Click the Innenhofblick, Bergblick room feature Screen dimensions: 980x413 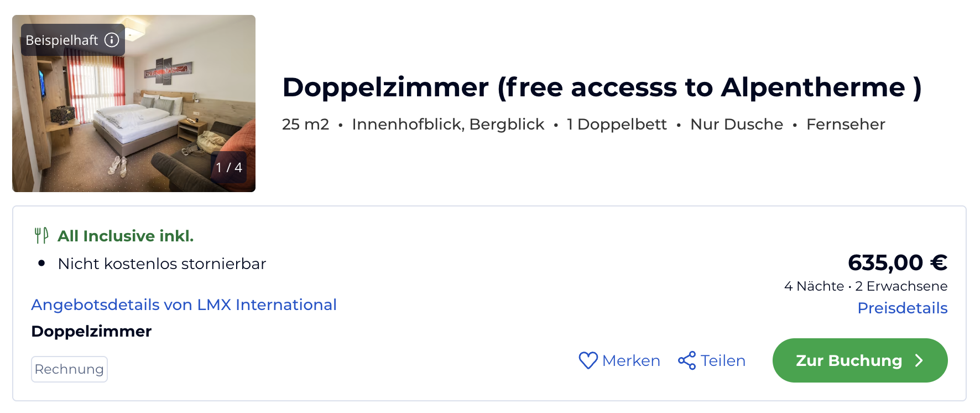[x=448, y=124]
